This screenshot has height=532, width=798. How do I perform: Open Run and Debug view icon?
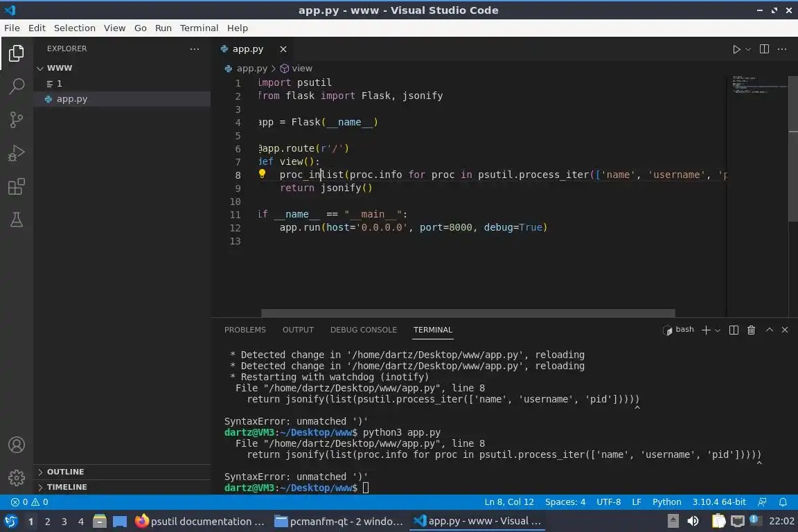pyautogui.click(x=17, y=153)
